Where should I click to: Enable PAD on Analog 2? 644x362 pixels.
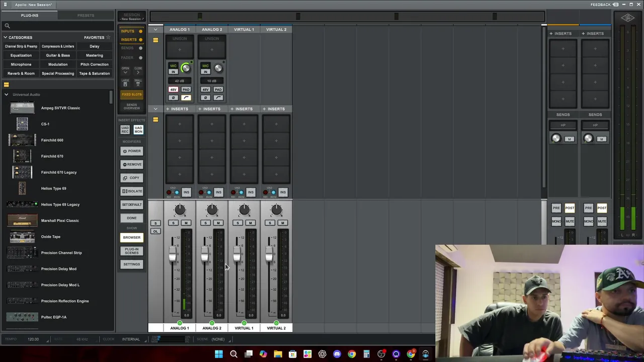[218, 89]
